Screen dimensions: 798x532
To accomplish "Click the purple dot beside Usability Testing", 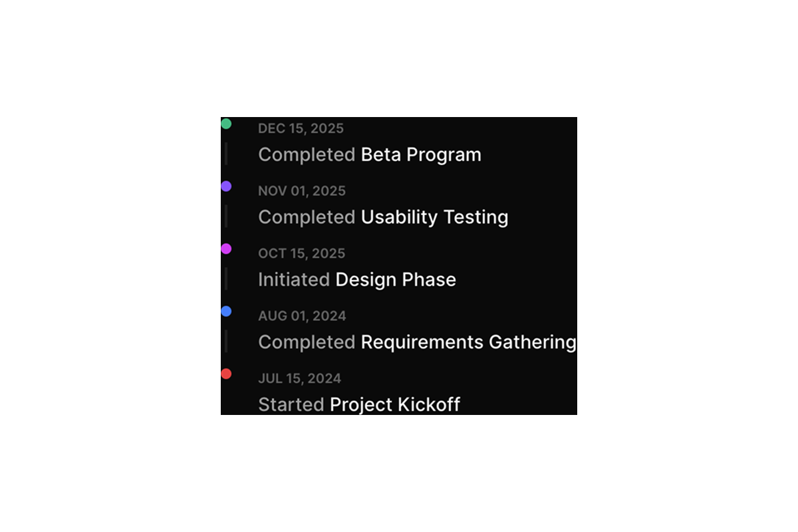I will pyautogui.click(x=226, y=186).
